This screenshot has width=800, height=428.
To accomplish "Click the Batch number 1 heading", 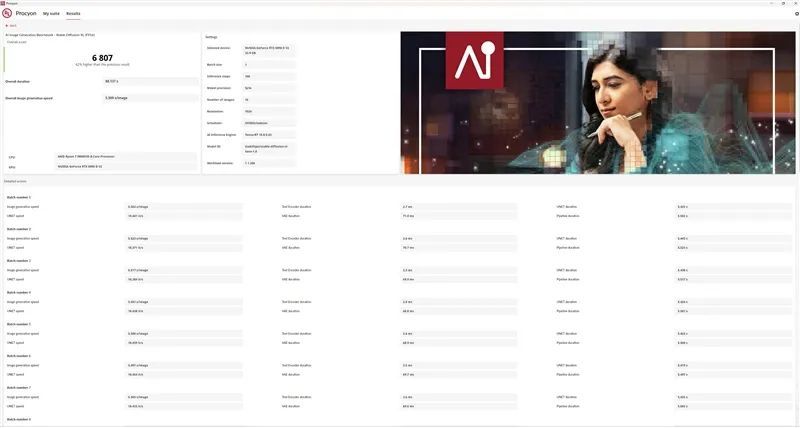I will tap(19, 197).
